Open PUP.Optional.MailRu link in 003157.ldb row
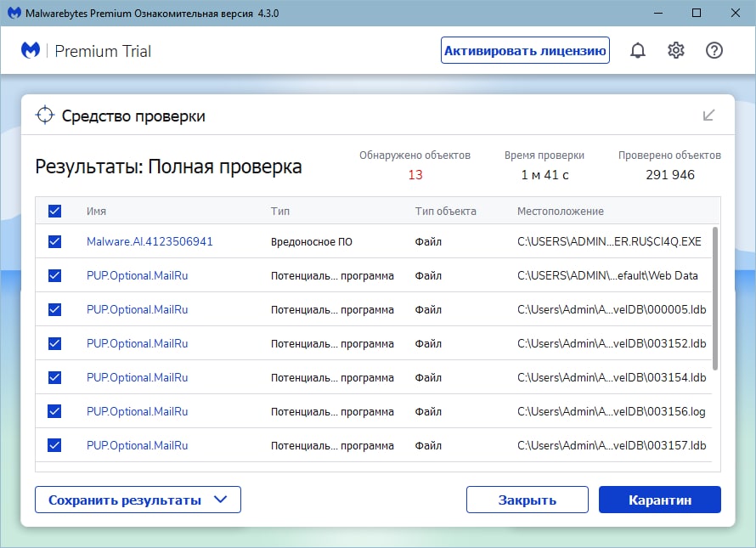This screenshot has width=756, height=548. click(137, 445)
